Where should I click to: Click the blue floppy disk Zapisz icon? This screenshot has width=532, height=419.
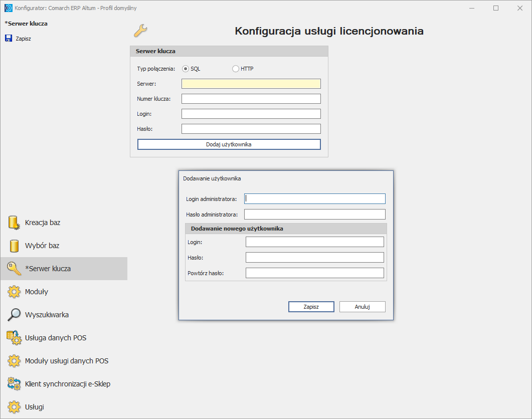pyautogui.click(x=9, y=38)
